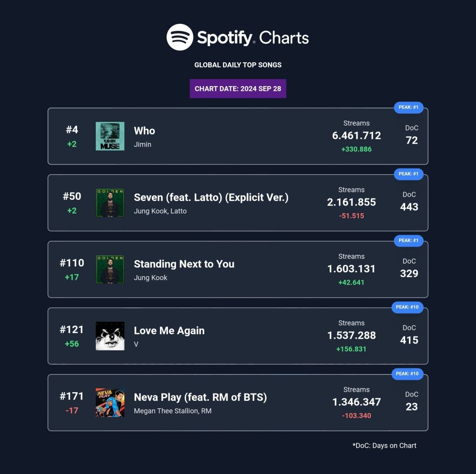Open the Jimin MUSE album cover

110,136
